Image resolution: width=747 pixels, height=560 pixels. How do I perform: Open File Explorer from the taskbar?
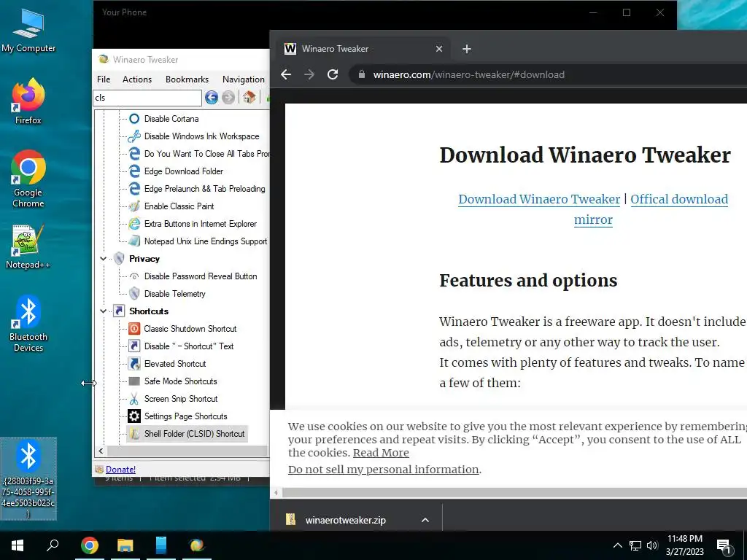point(125,545)
